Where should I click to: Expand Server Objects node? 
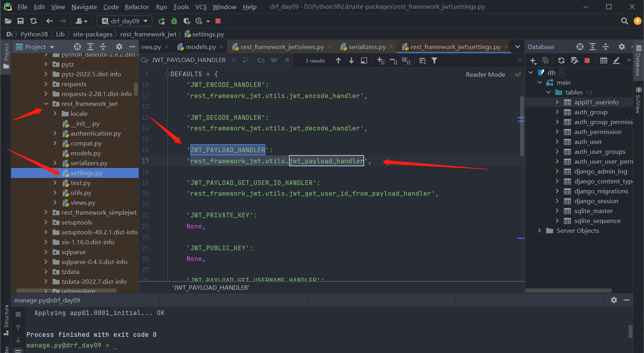click(x=540, y=231)
